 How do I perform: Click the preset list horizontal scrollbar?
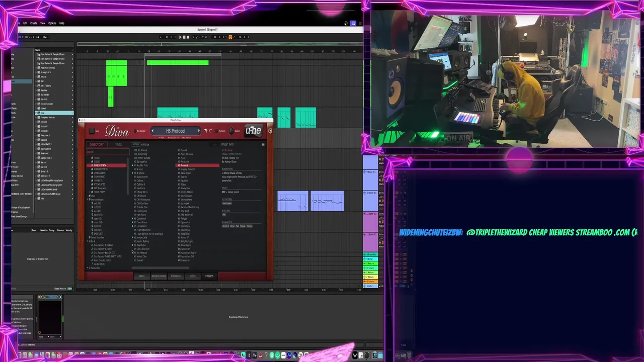[x=160, y=268]
